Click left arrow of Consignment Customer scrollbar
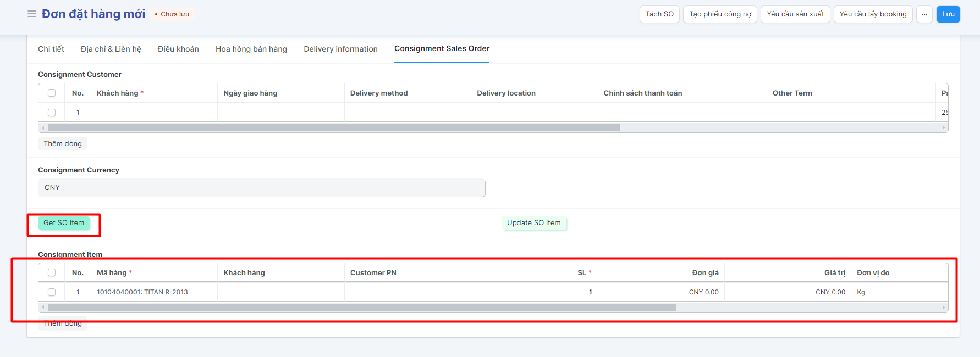Image resolution: width=980 pixels, height=357 pixels. [x=43, y=127]
